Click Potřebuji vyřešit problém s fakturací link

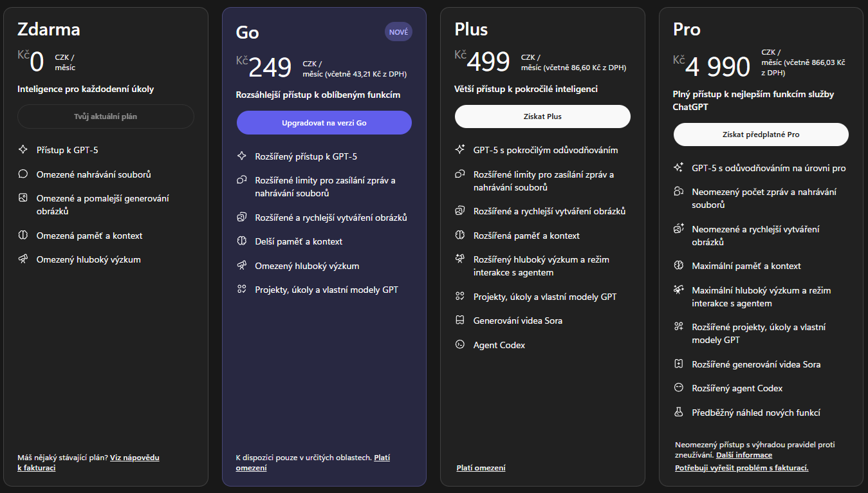(x=741, y=468)
